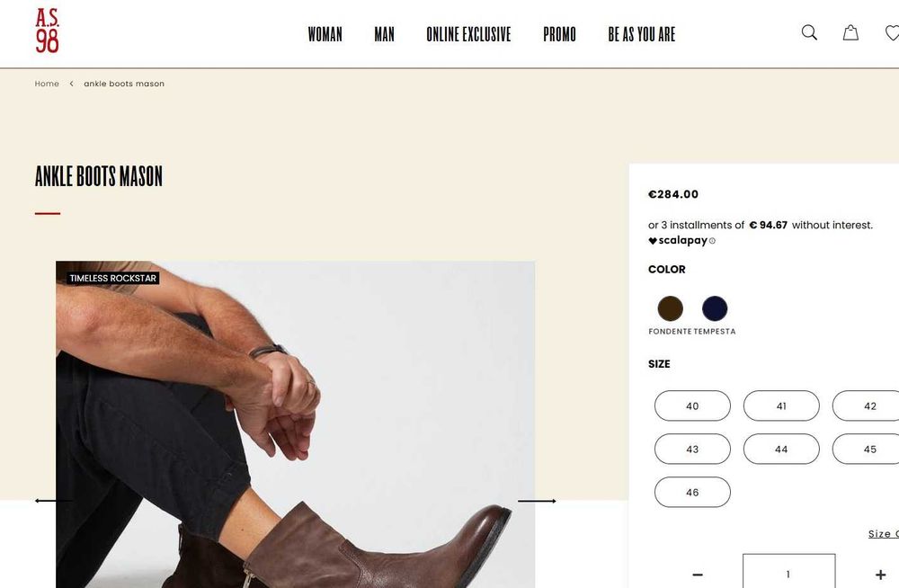The height and width of the screenshot is (588, 899).
Task: Open the shopping bag icon
Action: [x=850, y=32]
